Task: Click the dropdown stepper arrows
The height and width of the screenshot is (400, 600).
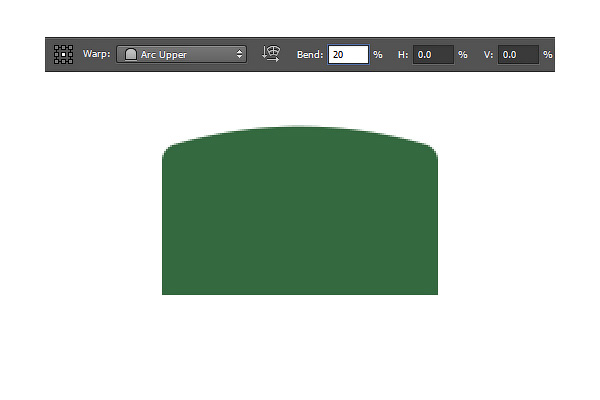Action: tap(239, 54)
